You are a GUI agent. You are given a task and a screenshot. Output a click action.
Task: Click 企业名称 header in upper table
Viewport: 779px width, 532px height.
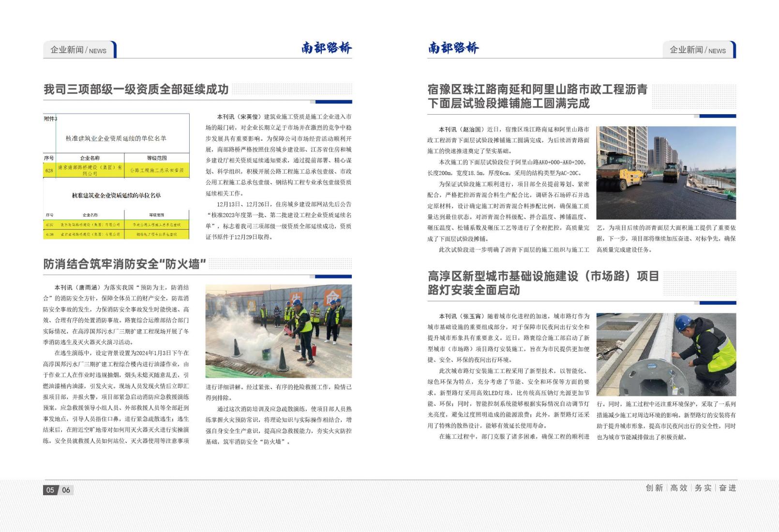pyautogui.click(x=90, y=158)
